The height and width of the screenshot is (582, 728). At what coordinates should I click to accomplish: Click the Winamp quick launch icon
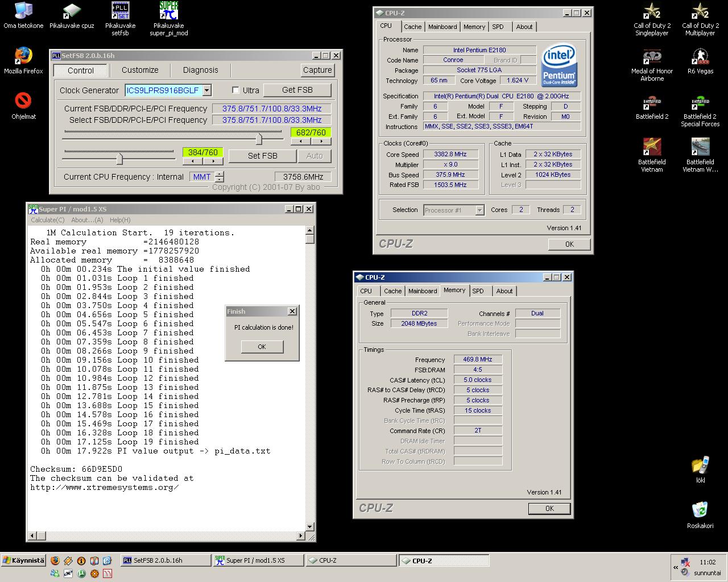(x=68, y=560)
